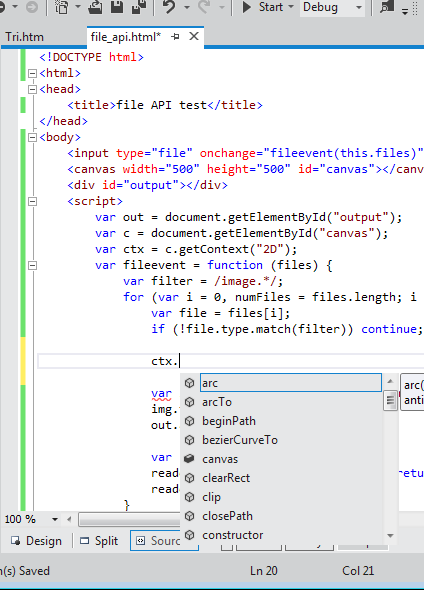Click the IntelliSense list scroll-up arrow
Viewport: 424px width, 591px height.
click(x=390, y=381)
